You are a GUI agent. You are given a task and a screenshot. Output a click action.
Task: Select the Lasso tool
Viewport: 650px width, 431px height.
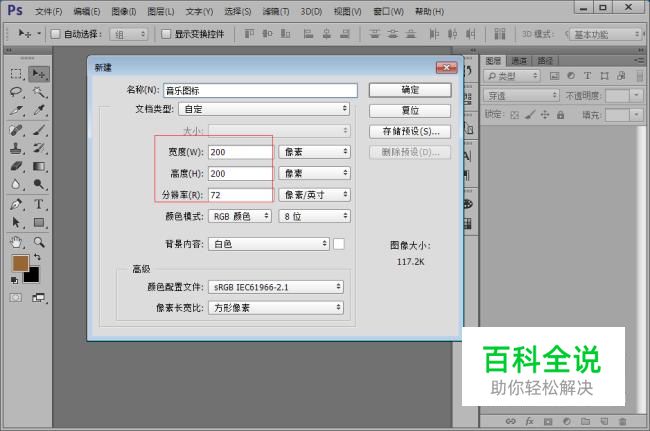coord(16,92)
